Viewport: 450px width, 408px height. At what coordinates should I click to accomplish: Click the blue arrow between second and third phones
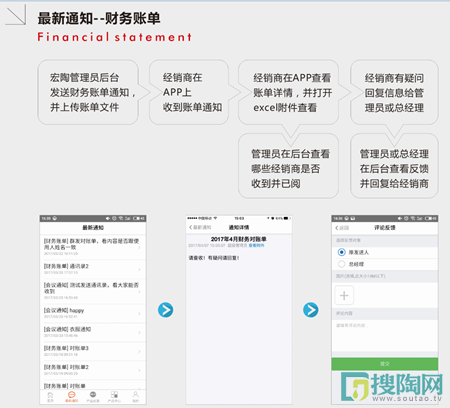pyautogui.click(x=311, y=310)
